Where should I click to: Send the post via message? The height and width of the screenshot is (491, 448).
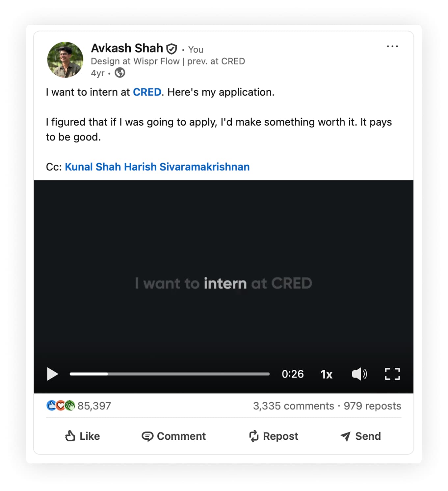(360, 436)
